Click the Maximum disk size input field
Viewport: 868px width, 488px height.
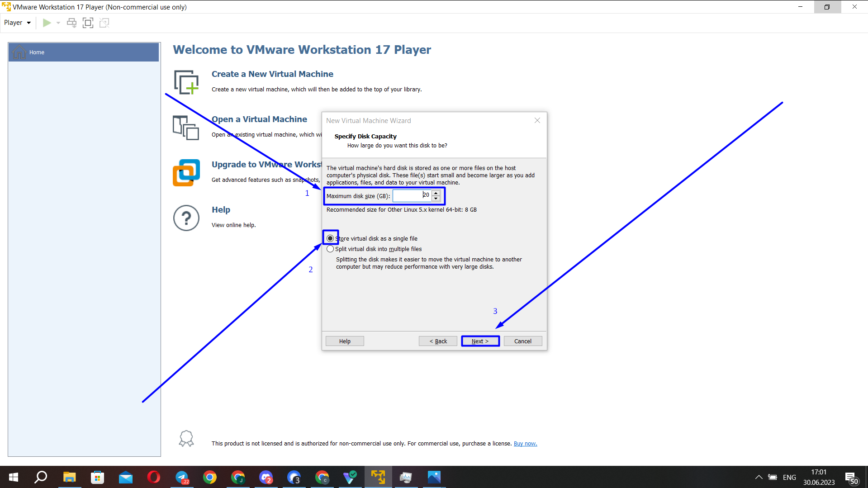click(x=412, y=195)
